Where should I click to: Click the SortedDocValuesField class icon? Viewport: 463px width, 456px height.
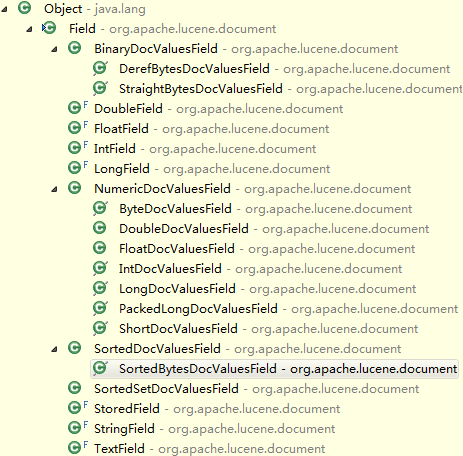tap(74, 348)
